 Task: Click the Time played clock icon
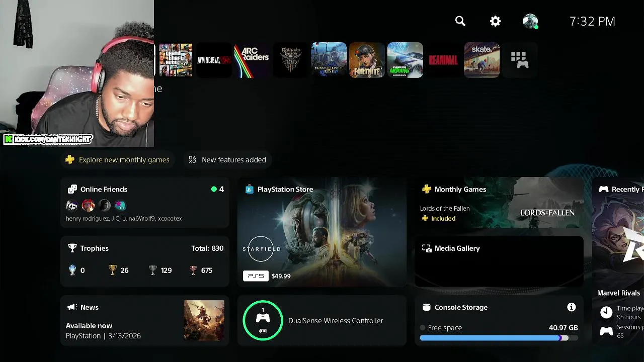tap(606, 312)
